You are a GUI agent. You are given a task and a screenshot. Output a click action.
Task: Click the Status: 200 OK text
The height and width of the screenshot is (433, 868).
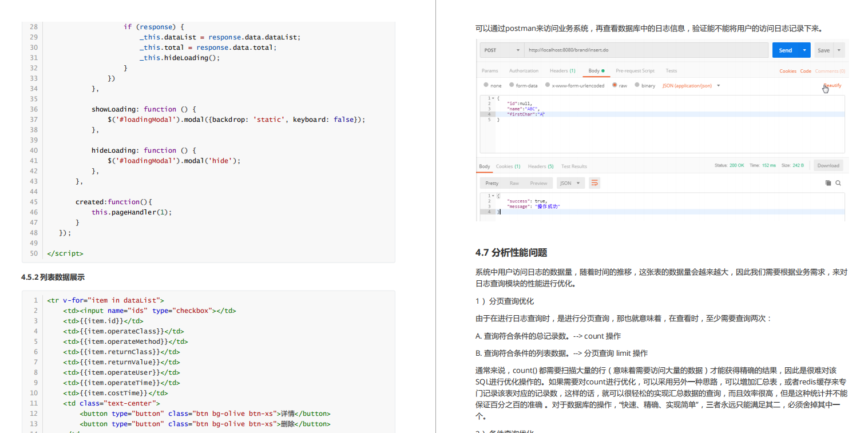730,165
